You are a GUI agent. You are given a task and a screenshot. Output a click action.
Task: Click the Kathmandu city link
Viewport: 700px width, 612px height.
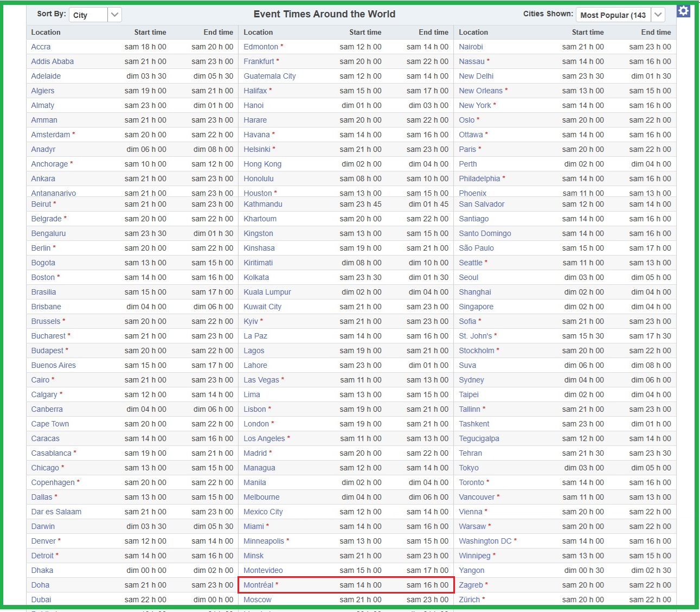pyautogui.click(x=263, y=204)
